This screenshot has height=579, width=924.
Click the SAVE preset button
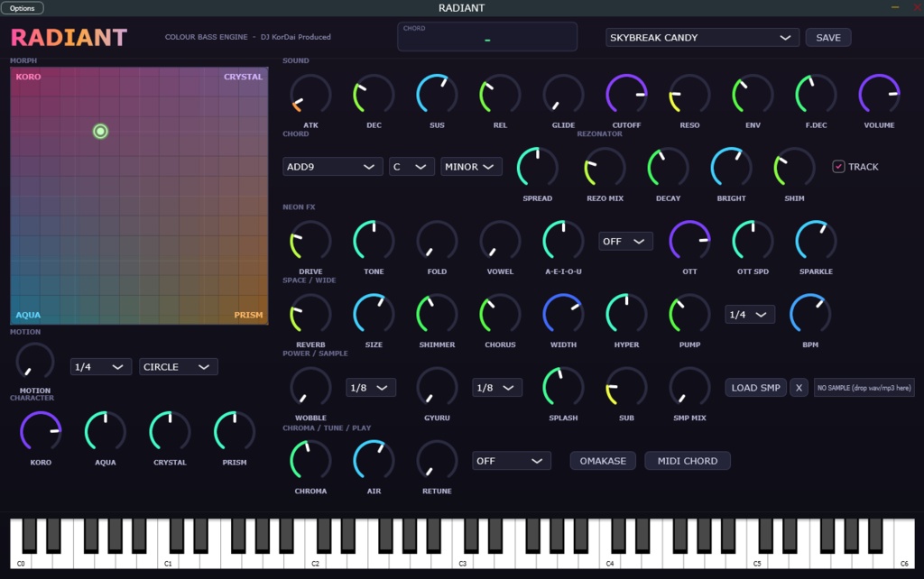click(x=828, y=37)
